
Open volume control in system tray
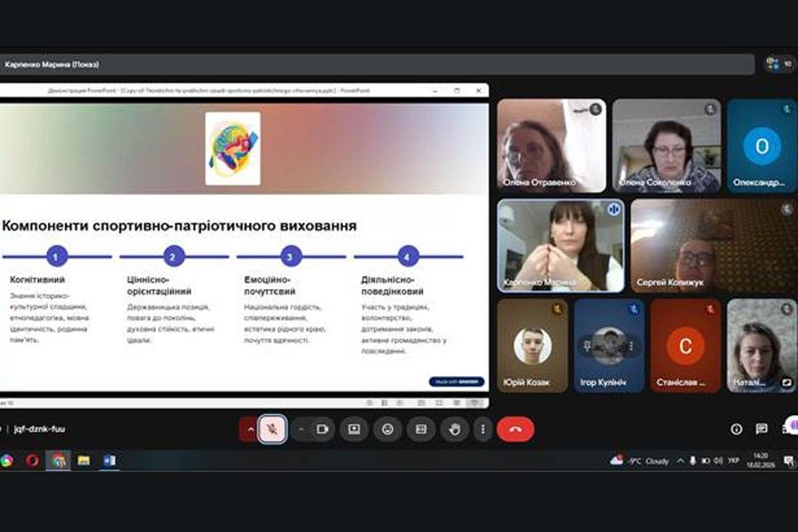[718, 461]
